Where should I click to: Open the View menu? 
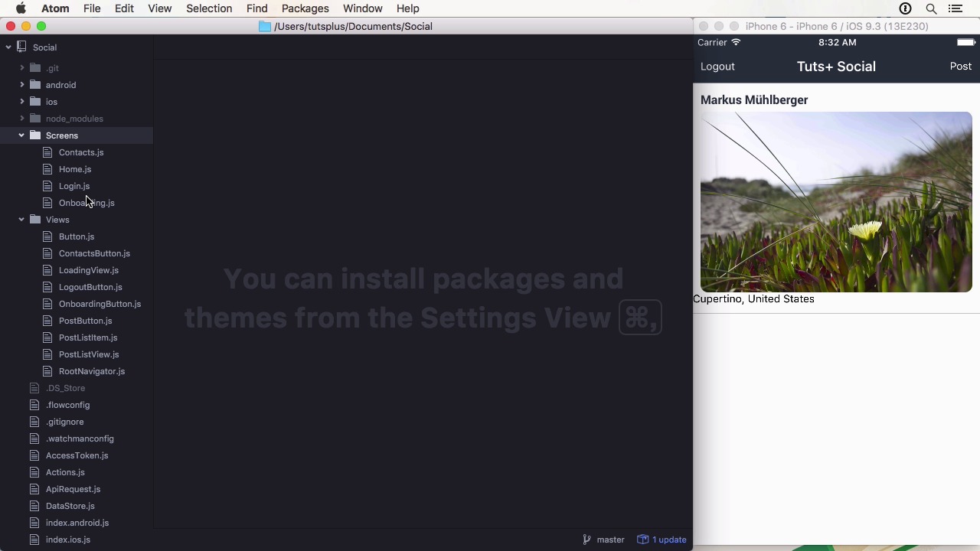159,8
